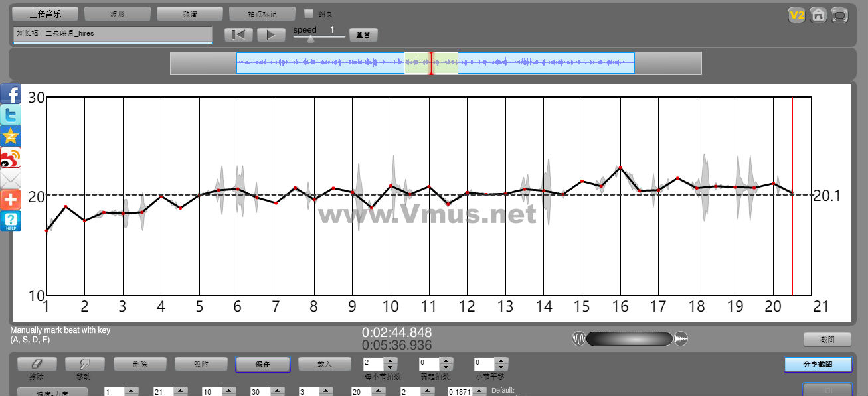Image resolution: width=868 pixels, height=396 pixels.
Task: Select the eraser (擦除) tool
Action: 37,364
